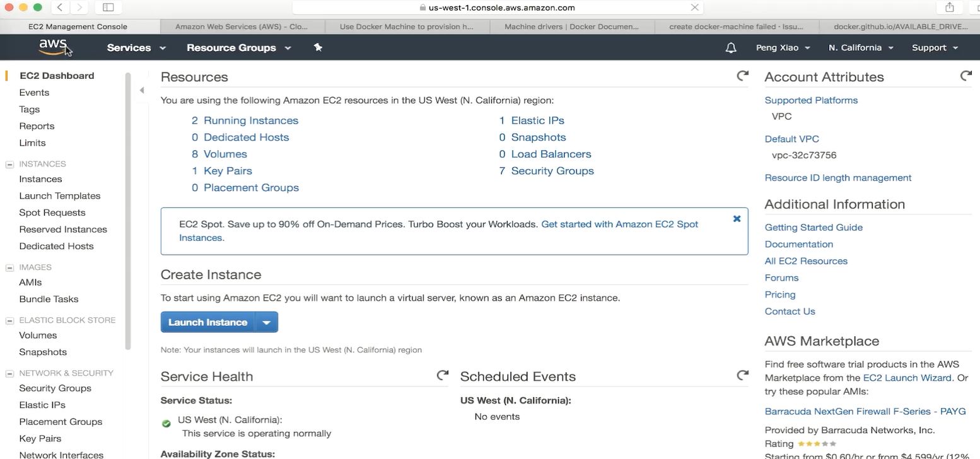Open Resource ID length management

click(838, 178)
